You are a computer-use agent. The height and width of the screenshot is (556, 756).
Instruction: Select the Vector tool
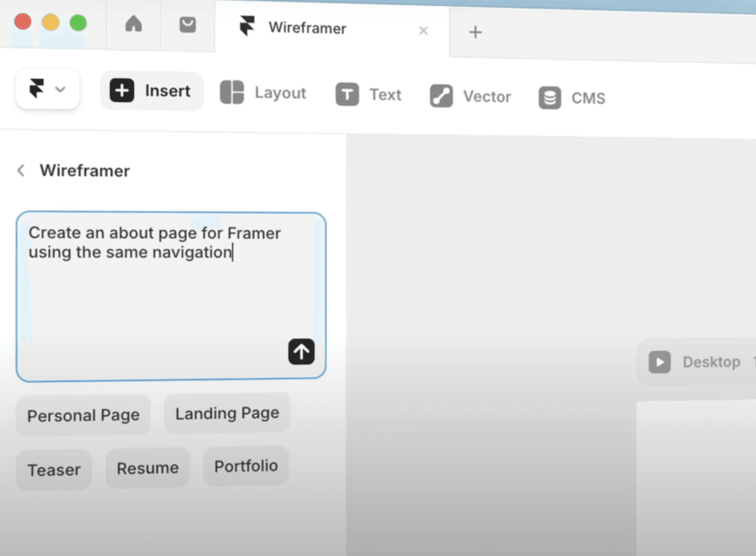[470, 96]
